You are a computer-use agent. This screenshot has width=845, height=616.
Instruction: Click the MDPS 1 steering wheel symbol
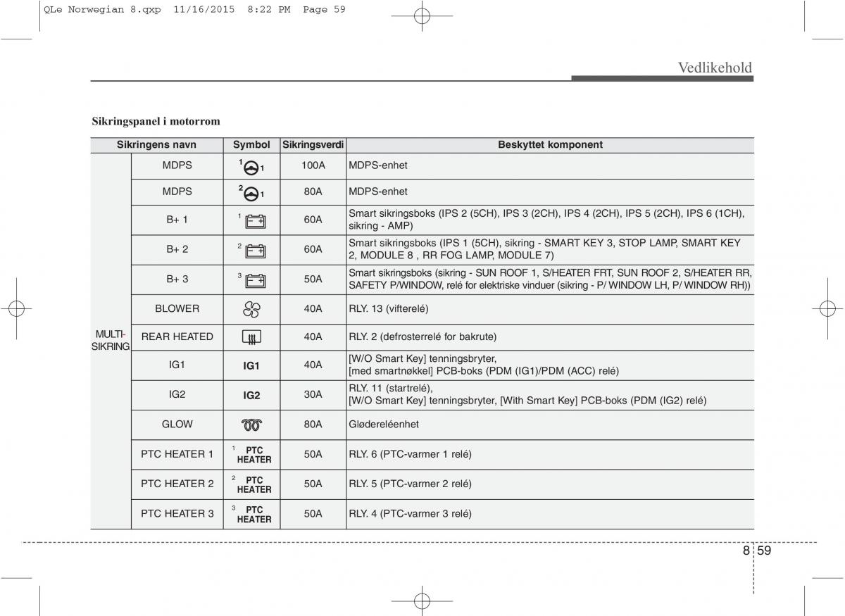tap(251, 166)
